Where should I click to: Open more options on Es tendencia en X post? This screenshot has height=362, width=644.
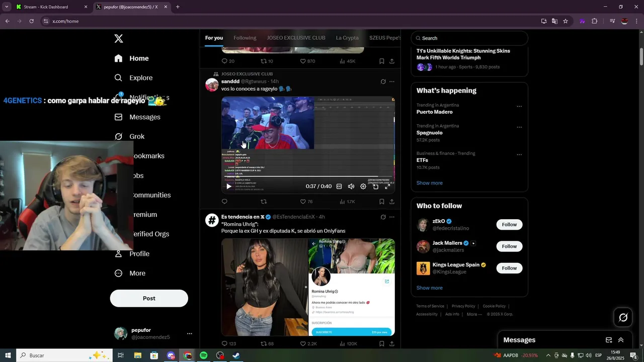[392, 217]
